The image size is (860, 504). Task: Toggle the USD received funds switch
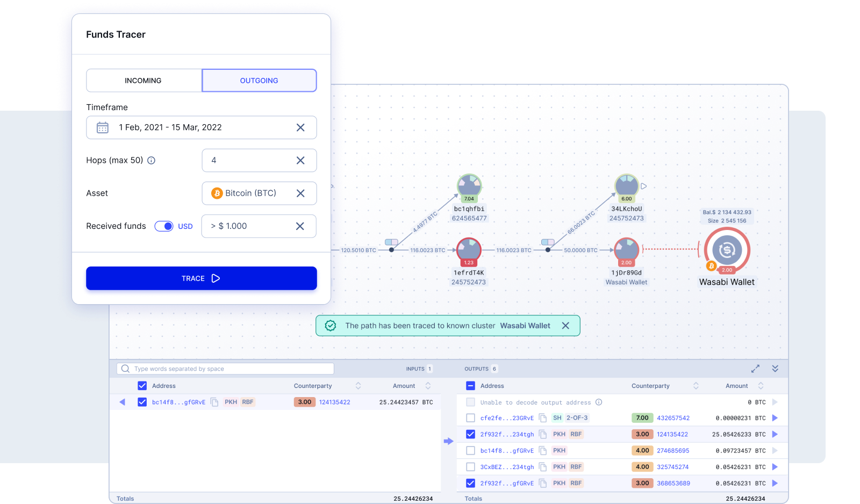coord(164,226)
